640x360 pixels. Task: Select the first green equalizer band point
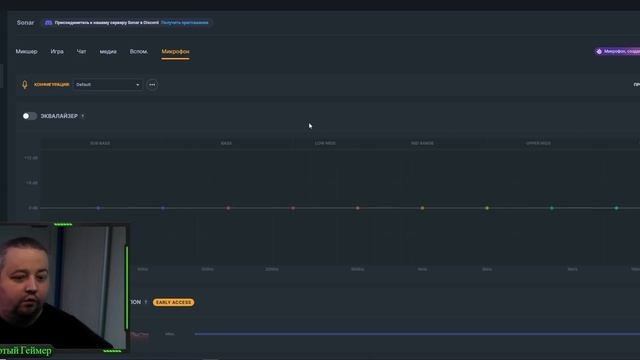click(552, 208)
